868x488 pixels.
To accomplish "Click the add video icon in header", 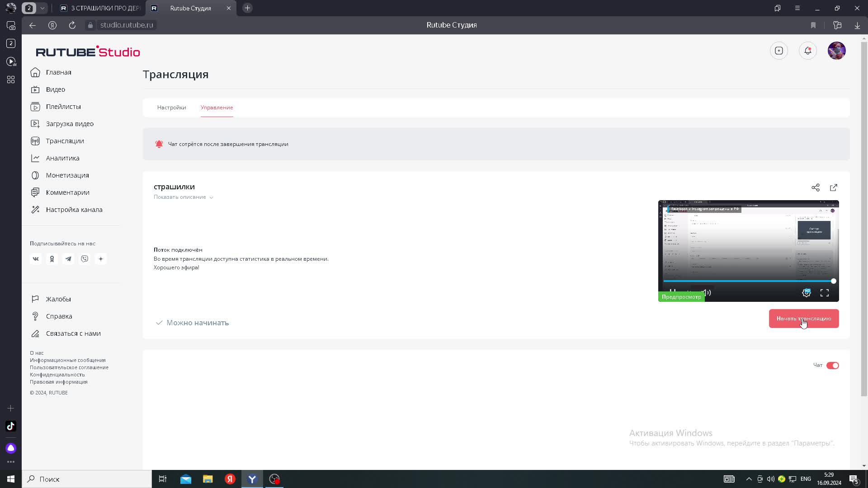I will point(778,51).
